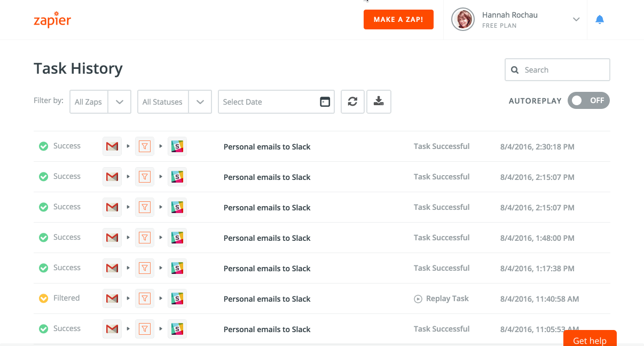644x346 pixels.
Task: Click filter step icon in second task row
Action: [x=144, y=177]
